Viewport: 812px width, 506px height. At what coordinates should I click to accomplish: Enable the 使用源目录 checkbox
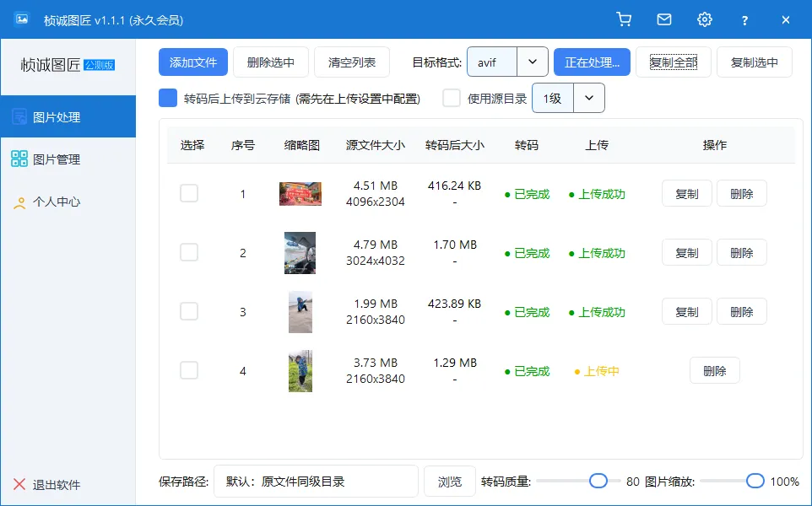point(452,98)
